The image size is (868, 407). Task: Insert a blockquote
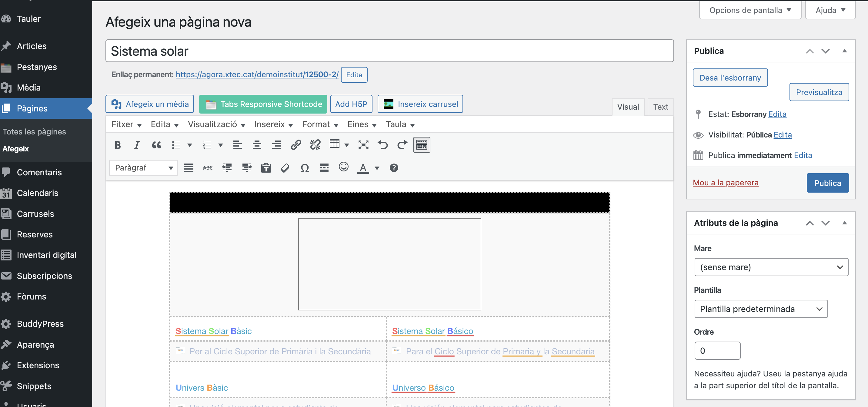click(156, 145)
